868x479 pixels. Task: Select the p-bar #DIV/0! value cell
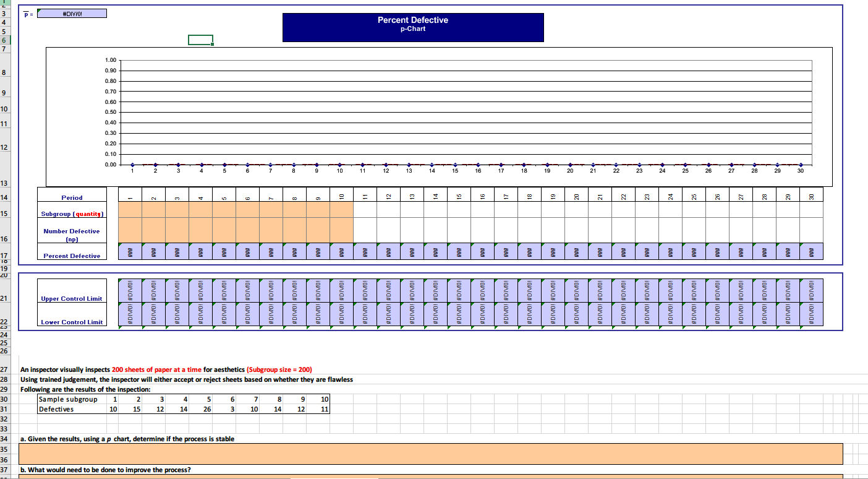(71, 12)
